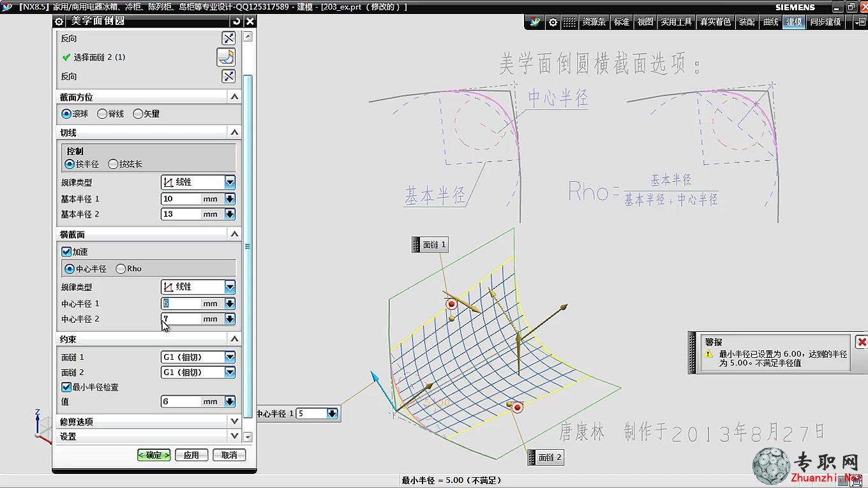Collapse the 约束 section
Viewport: 868px width, 488px height.
234,339
